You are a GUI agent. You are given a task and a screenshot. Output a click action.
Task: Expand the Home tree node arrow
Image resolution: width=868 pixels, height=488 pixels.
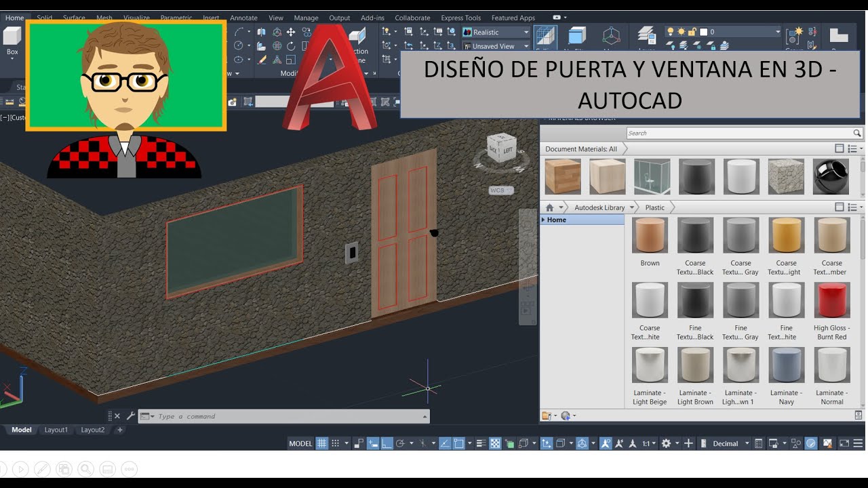pos(543,220)
